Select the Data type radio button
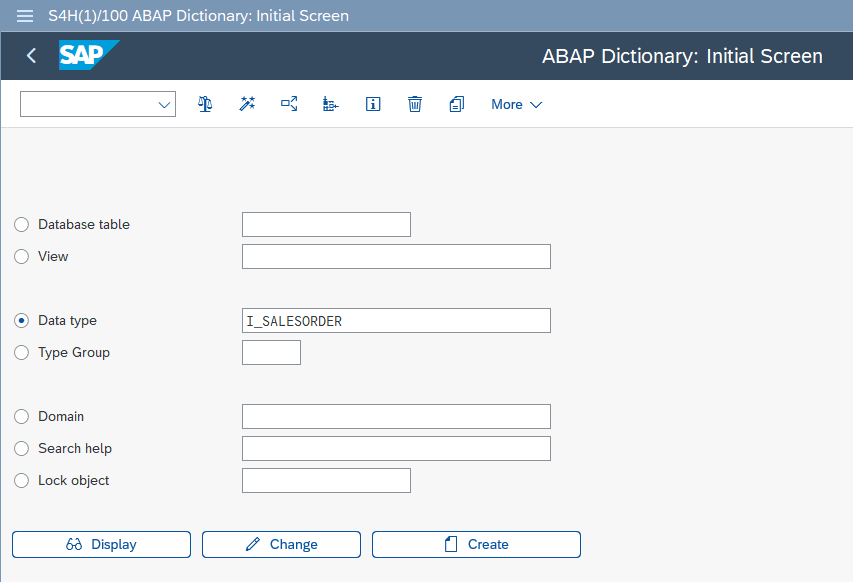Viewport: 853px width, 582px height. click(x=21, y=321)
